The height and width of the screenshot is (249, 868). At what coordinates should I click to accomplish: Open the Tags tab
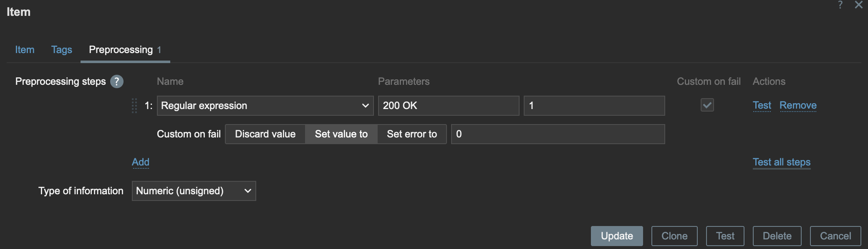tap(62, 50)
